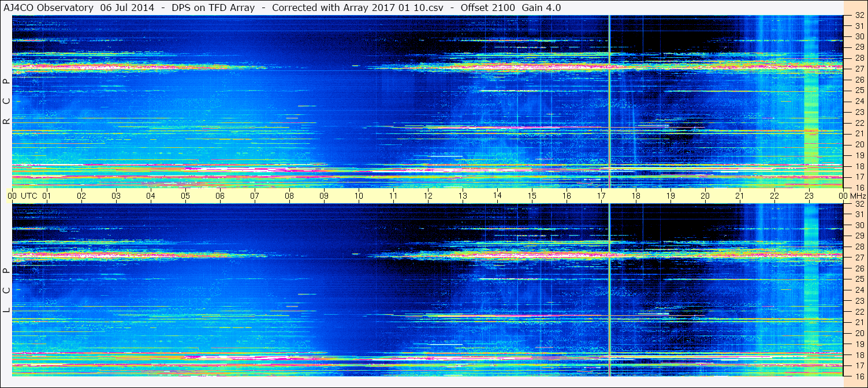
Task: Select the 'Offset 2100' value in header
Action: (x=488, y=8)
